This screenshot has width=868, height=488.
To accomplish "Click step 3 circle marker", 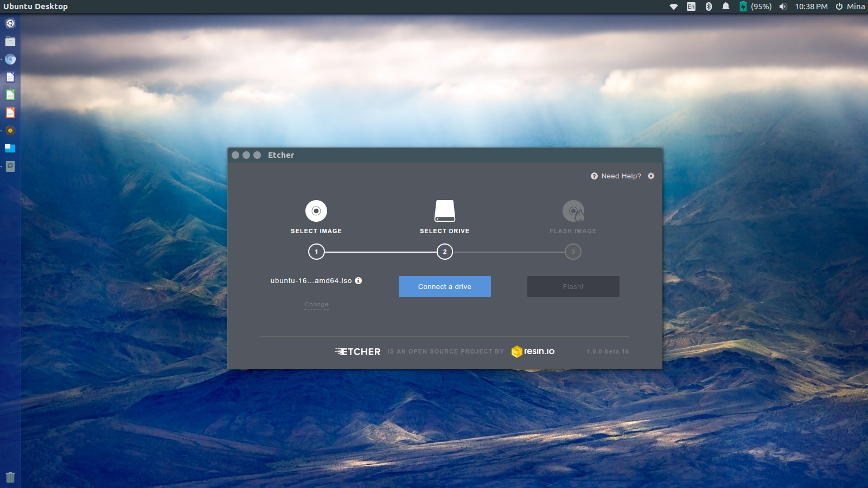I will (x=573, y=252).
